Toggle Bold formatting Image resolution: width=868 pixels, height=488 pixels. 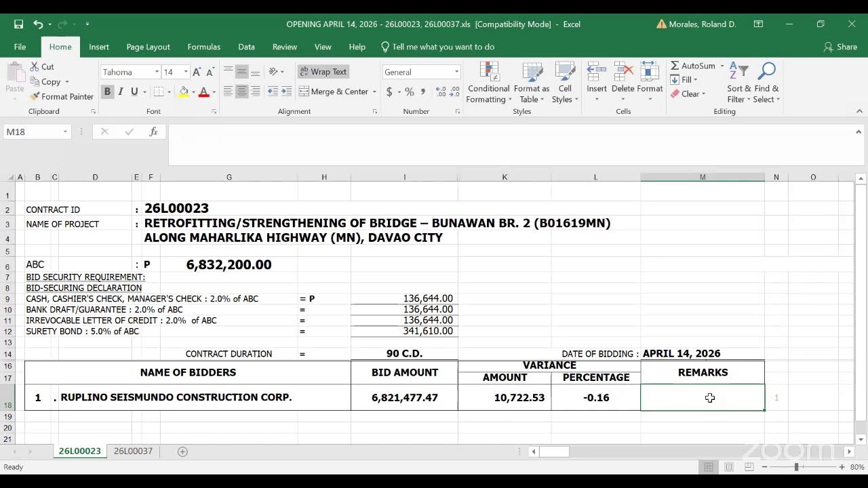point(107,91)
